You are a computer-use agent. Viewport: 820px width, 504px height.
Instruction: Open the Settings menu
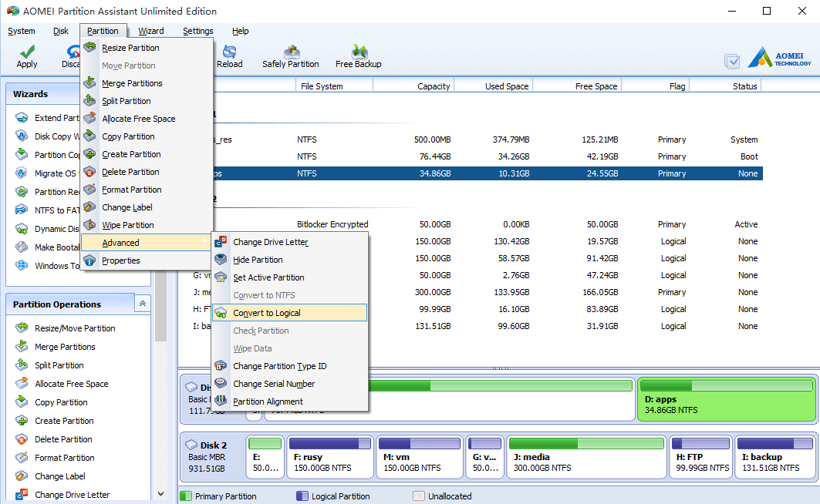click(x=198, y=31)
